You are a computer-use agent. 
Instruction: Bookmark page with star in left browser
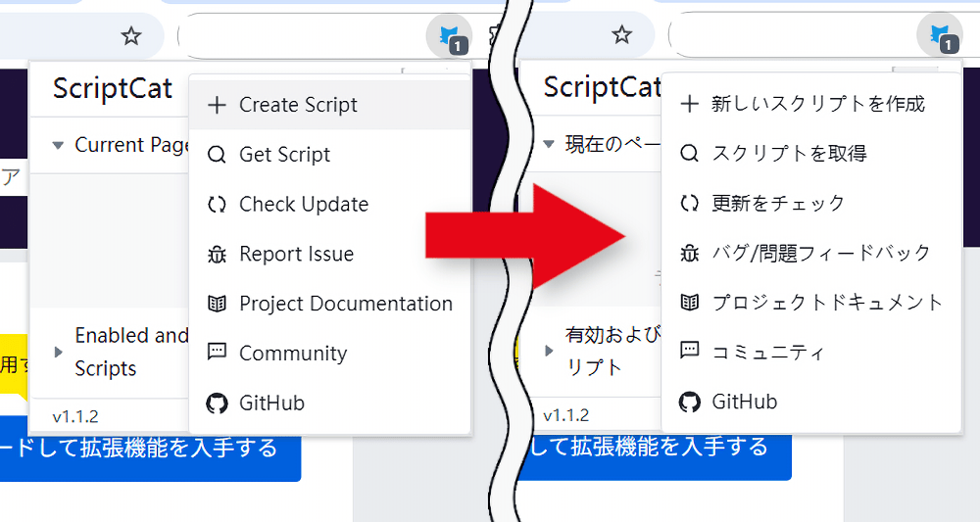131,36
